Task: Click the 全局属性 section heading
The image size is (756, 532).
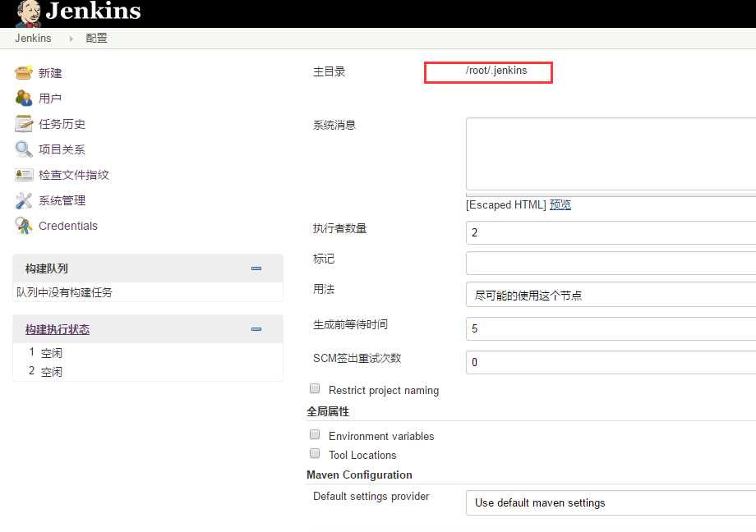Action: (x=328, y=411)
